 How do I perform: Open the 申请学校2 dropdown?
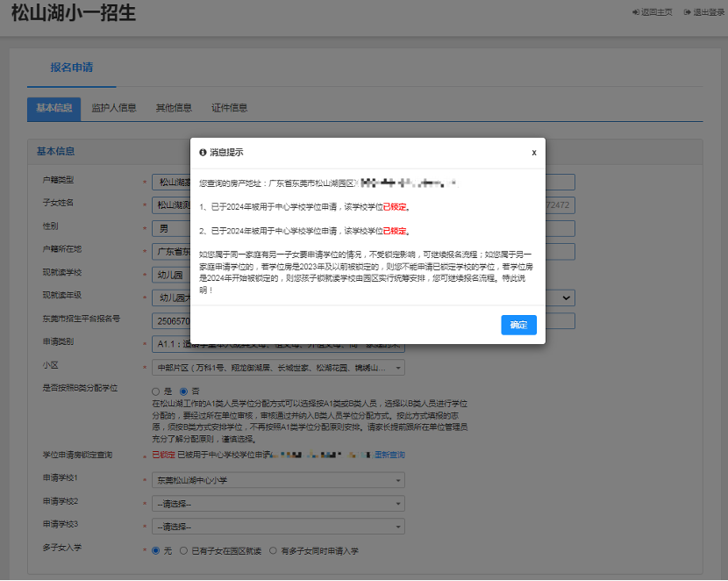[278, 504]
